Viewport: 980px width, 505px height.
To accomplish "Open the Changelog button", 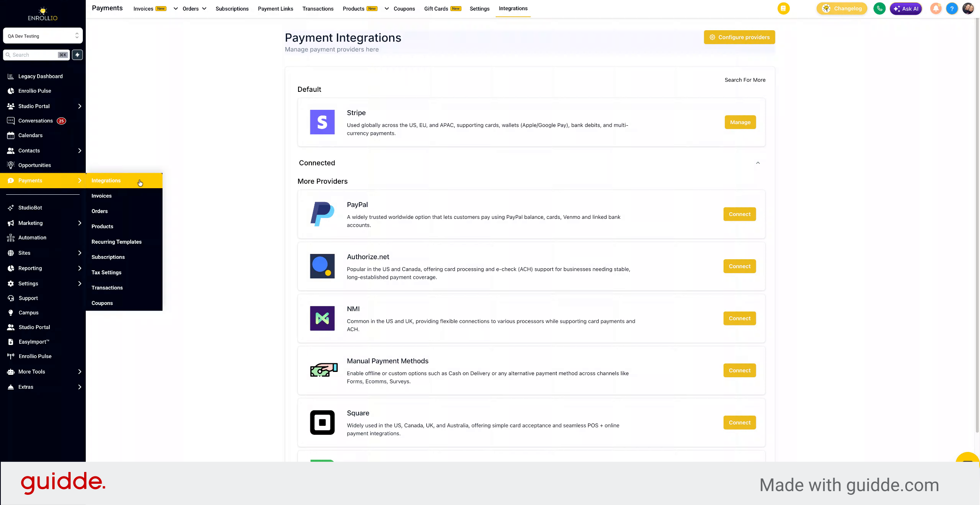I will [x=842, y=9].
